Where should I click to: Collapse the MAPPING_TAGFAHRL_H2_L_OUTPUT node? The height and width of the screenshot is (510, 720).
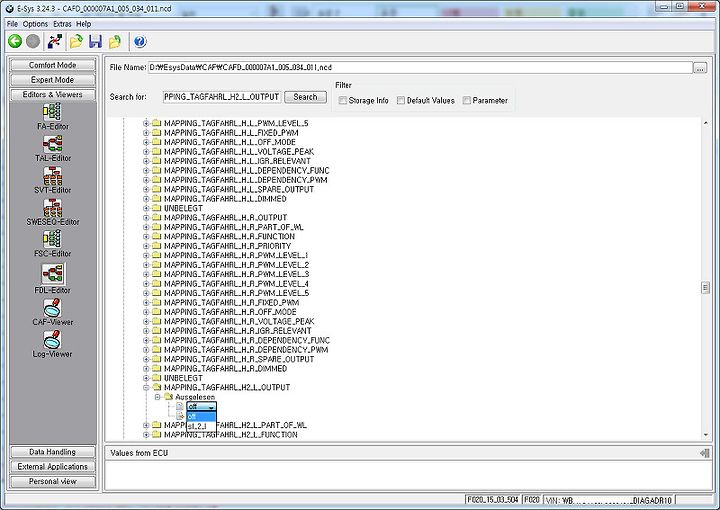coord(146,387)
